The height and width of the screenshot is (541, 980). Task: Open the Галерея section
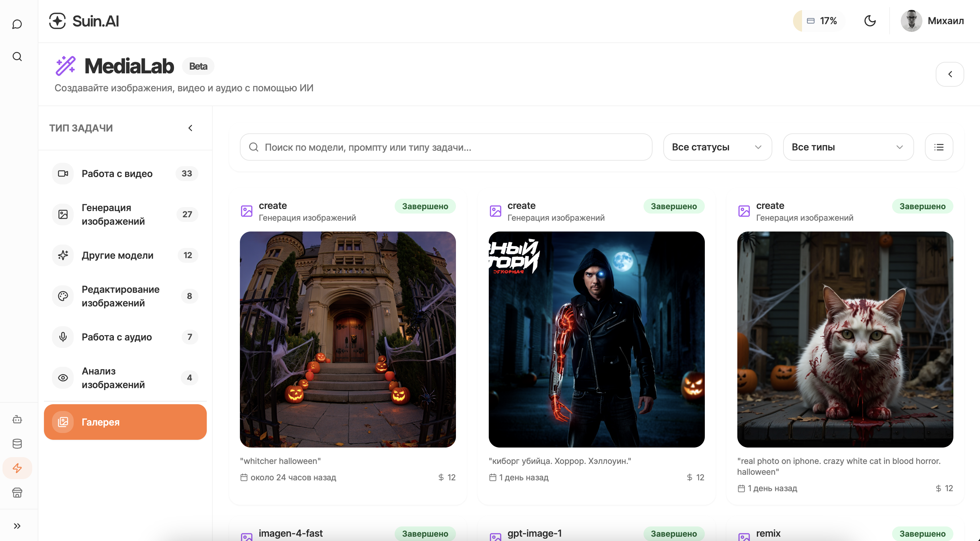coord(125,422)
